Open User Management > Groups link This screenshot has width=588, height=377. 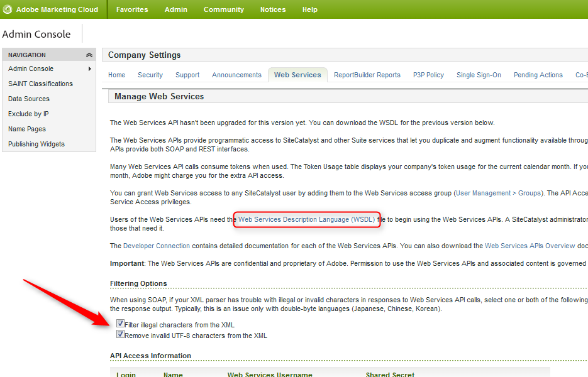click(498, 193)
